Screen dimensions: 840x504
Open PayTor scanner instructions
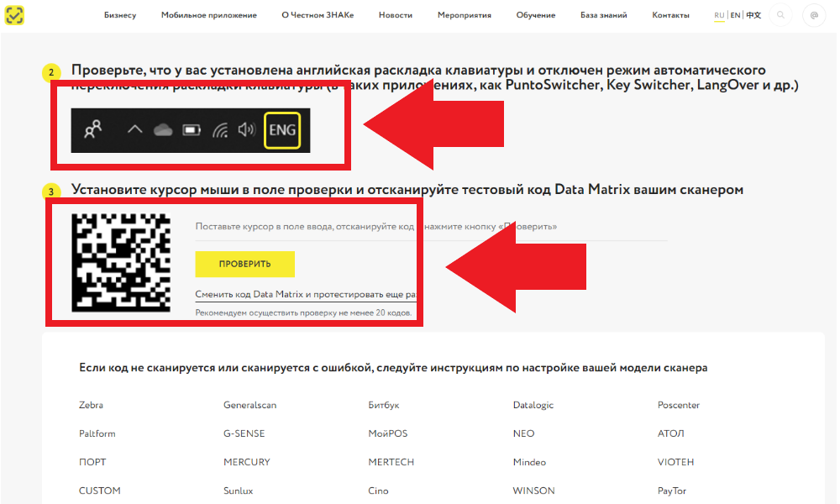pyautogui.click(x=672, y=490)
